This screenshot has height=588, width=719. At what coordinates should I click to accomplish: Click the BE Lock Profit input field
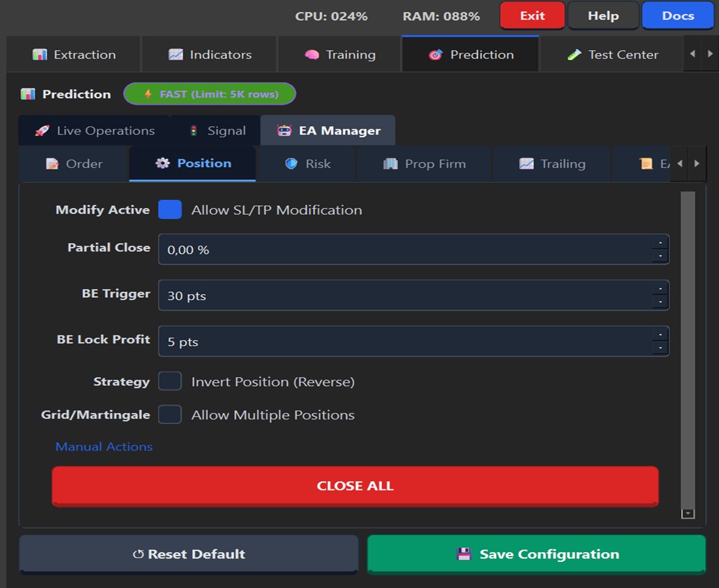pos(405,342)
